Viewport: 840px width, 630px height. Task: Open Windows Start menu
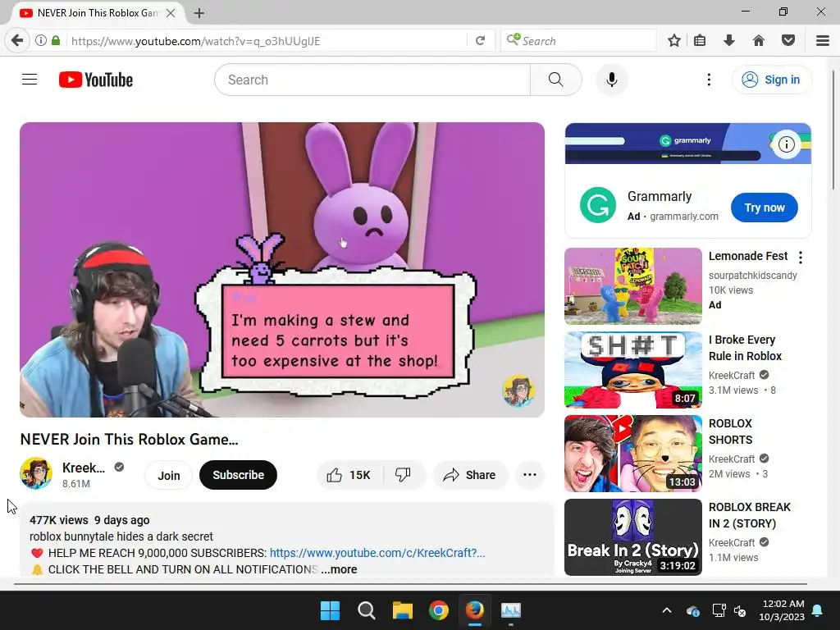[x=330, y=610]
